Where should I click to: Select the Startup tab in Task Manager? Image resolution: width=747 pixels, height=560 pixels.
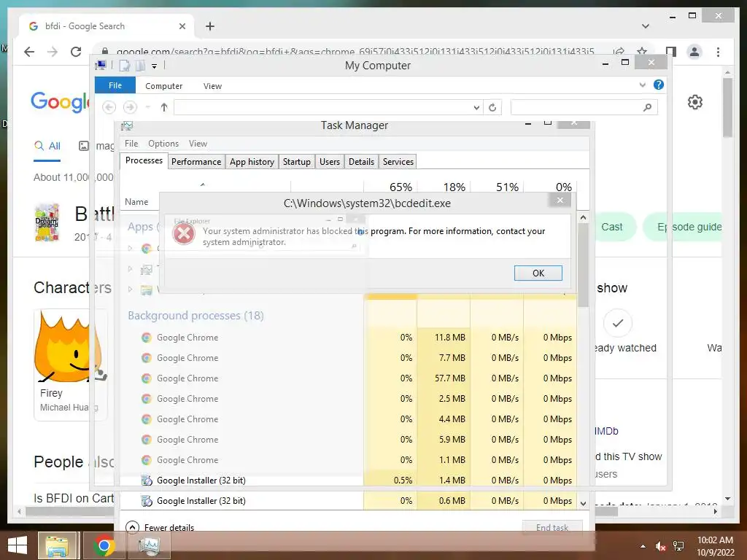(297, 161)
